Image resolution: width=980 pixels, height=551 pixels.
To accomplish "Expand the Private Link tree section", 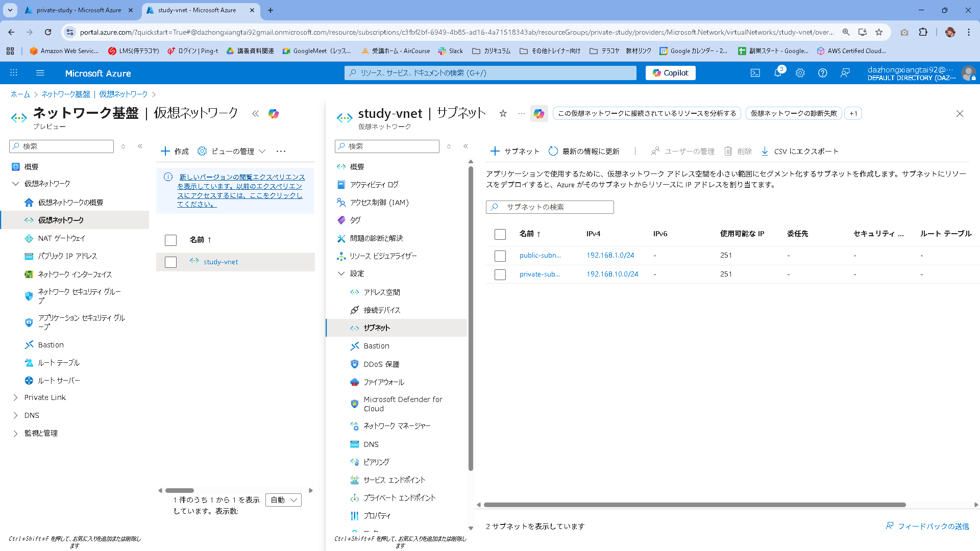I will [x=15, y=397].
